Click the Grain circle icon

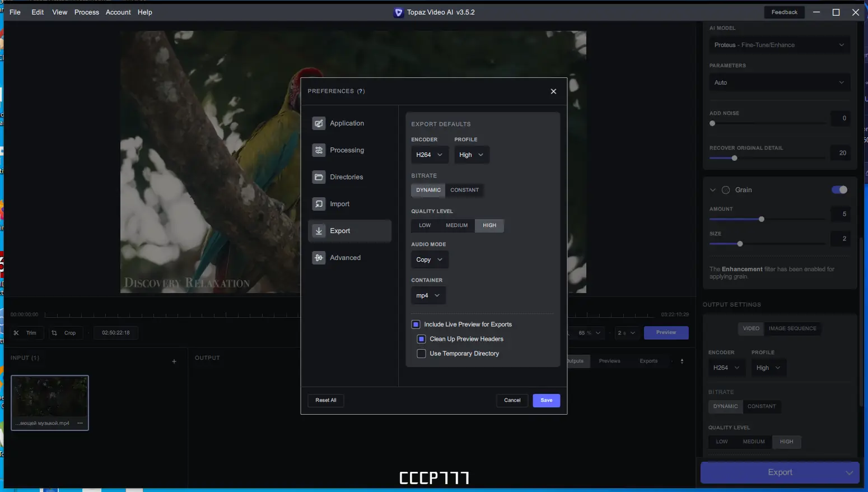pos(726,190)
